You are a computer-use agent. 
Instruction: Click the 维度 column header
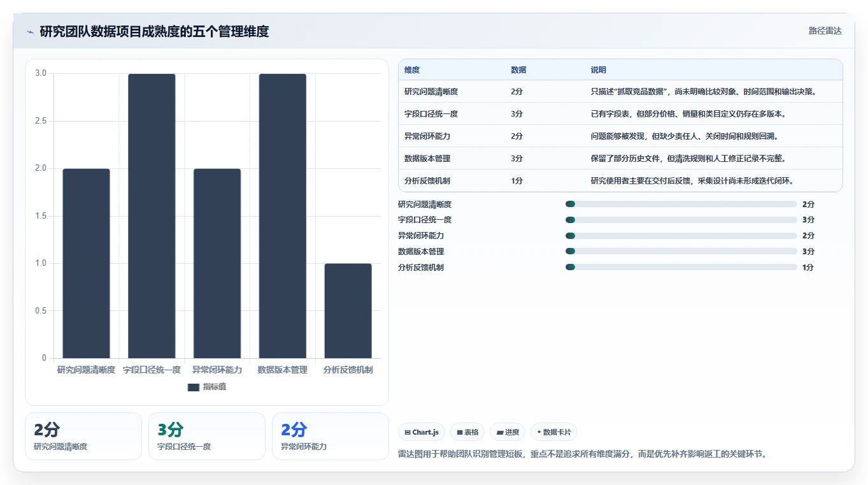coord(412,70)
